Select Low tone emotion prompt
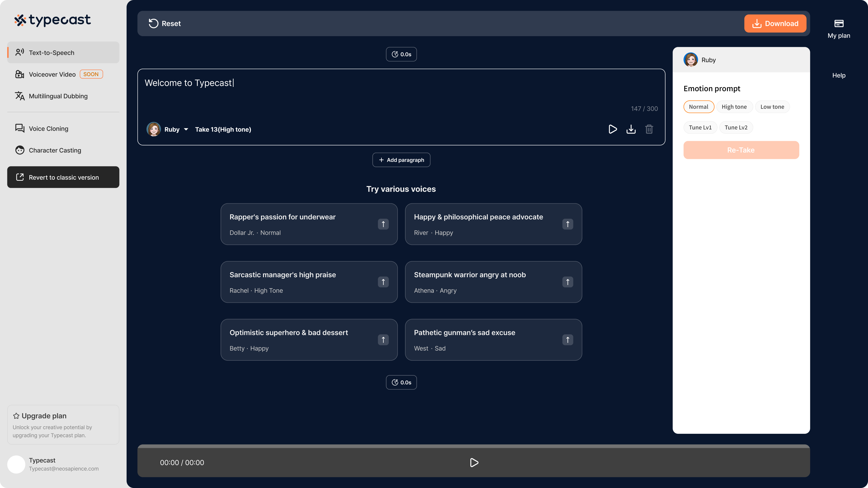Image resolution: width=868 pixels, height=488 pixels. [x=772, y=107]
